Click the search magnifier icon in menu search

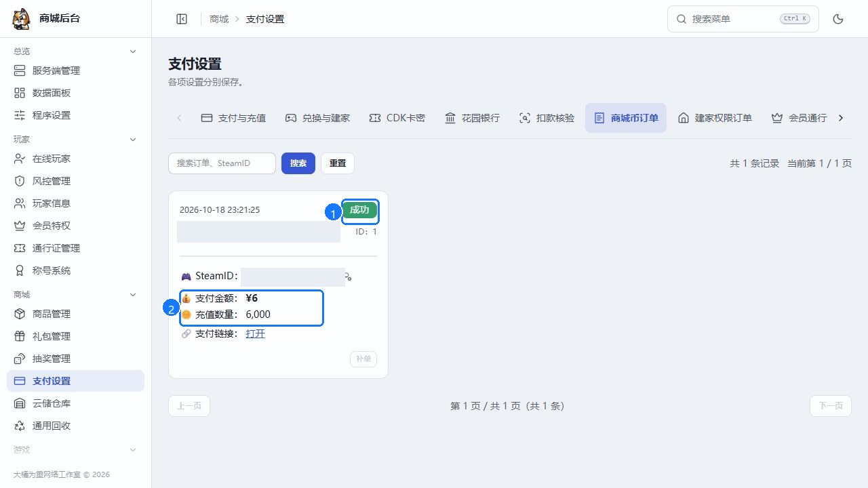pos(682,19)
